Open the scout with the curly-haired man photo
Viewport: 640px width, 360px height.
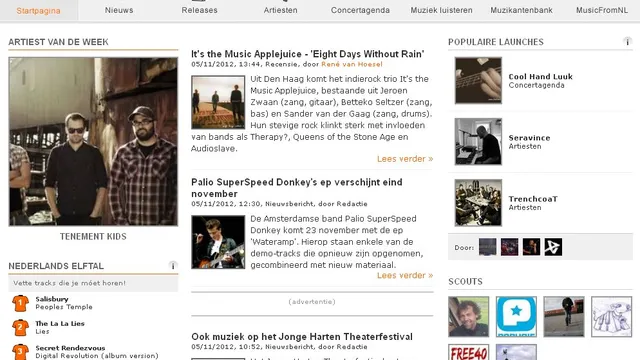click(x=468, y=317)
